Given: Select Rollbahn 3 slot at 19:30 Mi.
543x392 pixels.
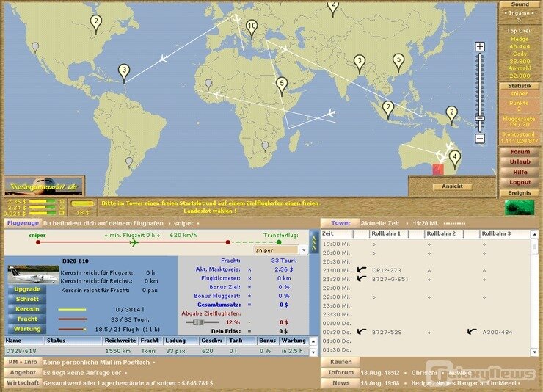Looking at the screenshot, I should click(484, 244).
